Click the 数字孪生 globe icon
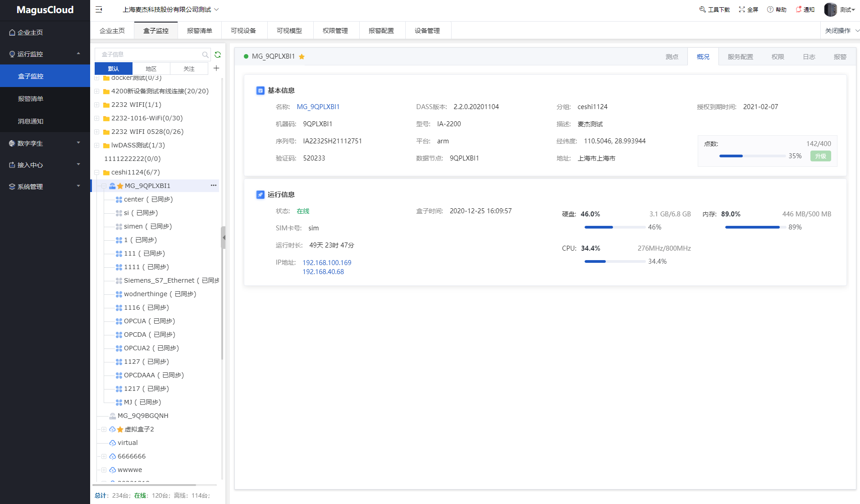Image resolution: width=860 pixels, height=504 pixels. pyautogui.click(x=12, y=143)
